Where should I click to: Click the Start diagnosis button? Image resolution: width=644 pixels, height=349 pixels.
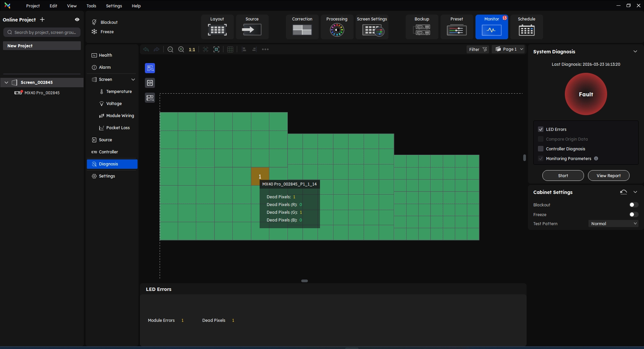click(x=563, y=176)
